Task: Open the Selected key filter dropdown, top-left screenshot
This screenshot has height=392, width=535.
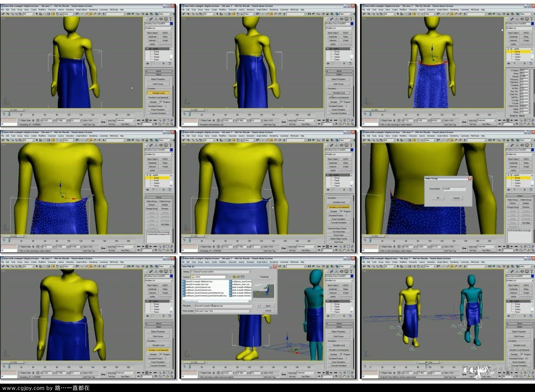Action: click(125, 120)
